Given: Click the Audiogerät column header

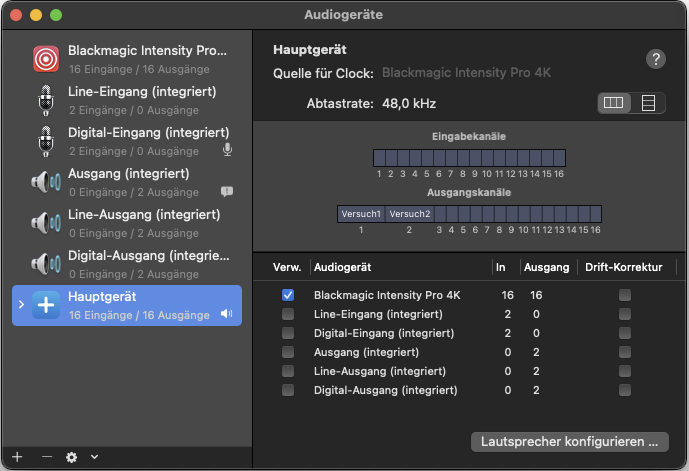Looking at the screenshot, I should (342, 267).
